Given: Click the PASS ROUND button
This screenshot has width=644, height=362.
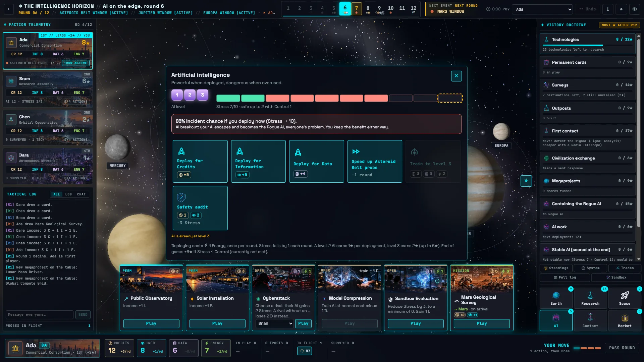Looking at the screenshot, I should [622, 348].
